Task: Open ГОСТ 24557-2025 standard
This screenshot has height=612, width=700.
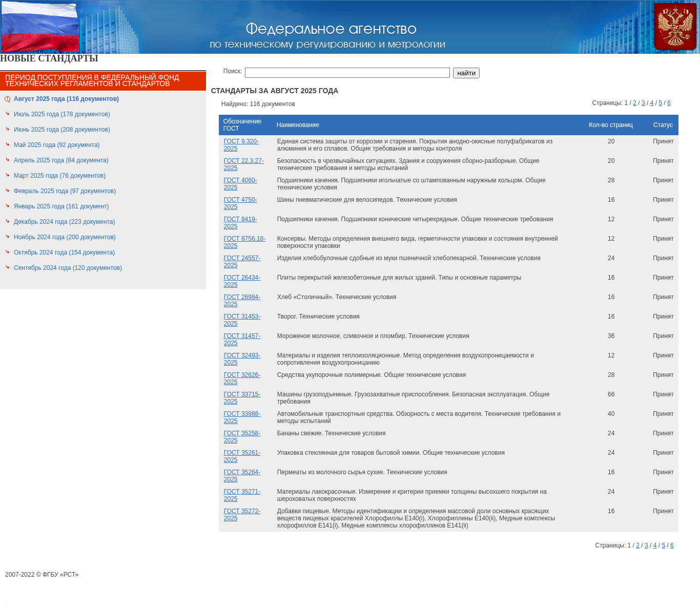Action: coord(242,262)
